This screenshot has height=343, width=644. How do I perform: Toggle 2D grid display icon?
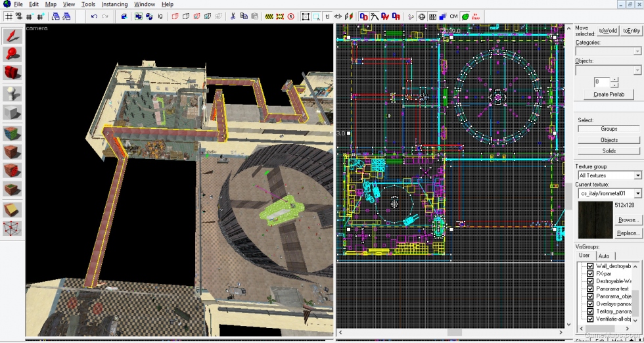(8, 16)
